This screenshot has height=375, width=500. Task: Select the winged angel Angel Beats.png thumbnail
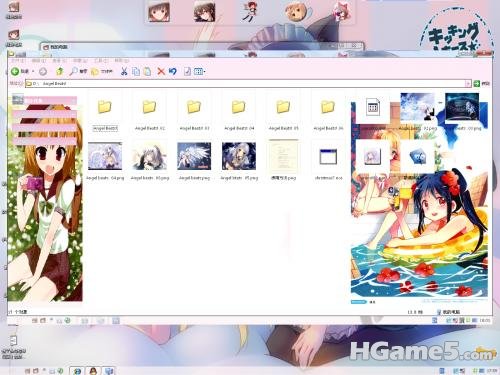[194, 161]
